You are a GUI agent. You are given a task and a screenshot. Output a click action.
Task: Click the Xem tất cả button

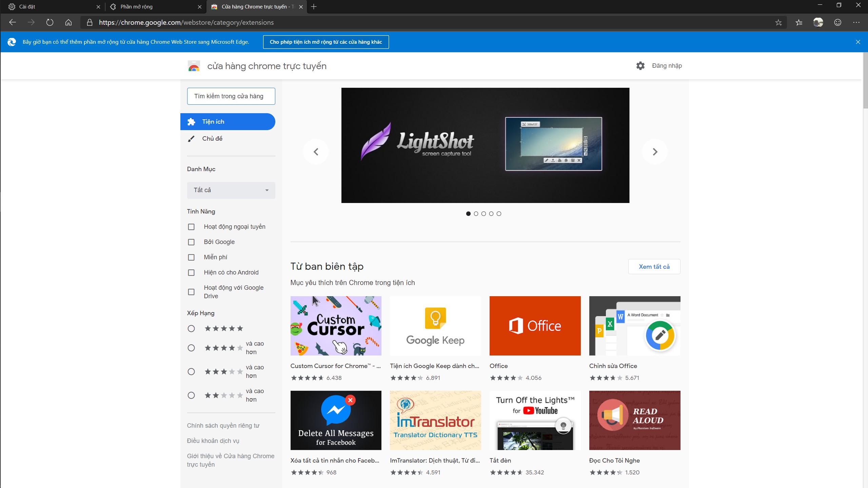click(654, 267)
